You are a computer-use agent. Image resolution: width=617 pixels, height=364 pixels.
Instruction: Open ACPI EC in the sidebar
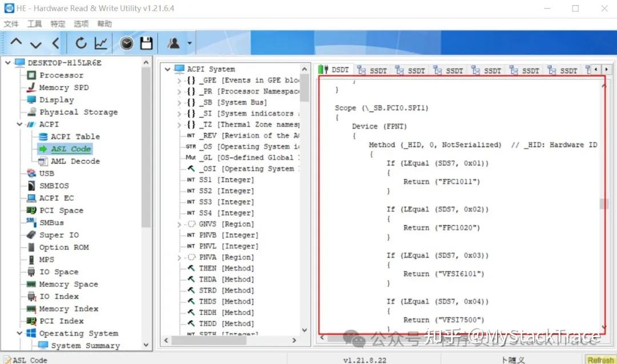click(56, 198)
